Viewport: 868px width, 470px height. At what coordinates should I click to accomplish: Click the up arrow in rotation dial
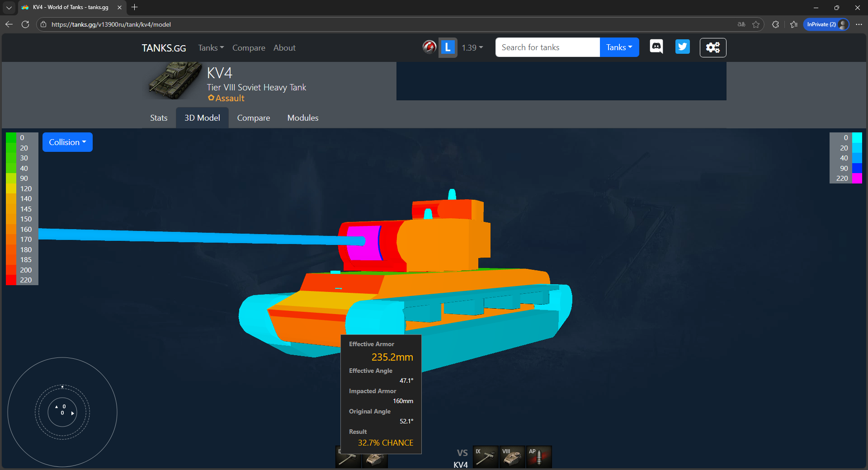coord(57,407)
